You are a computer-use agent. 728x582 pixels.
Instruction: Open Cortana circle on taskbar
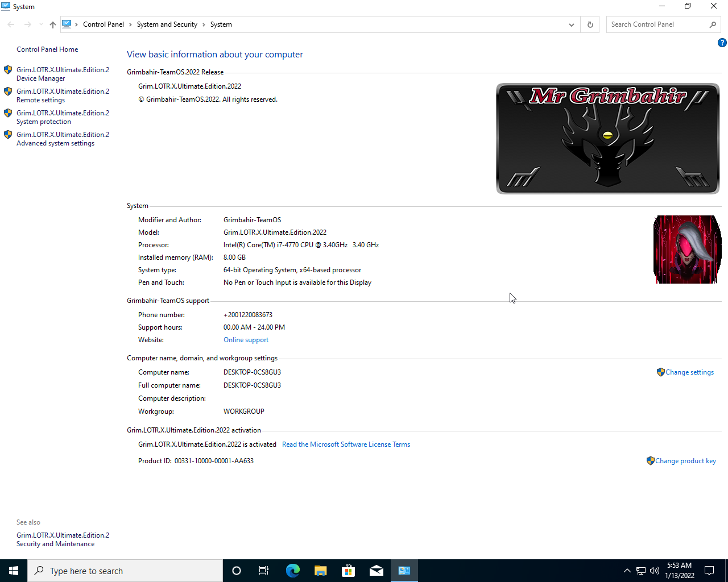point(237,571)
